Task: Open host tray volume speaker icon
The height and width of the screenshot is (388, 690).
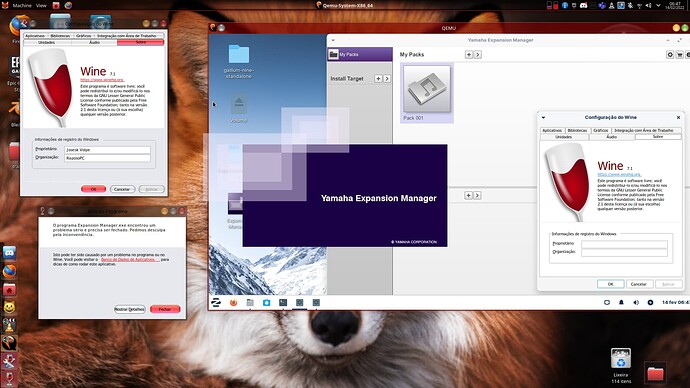Action: point(648,5)
